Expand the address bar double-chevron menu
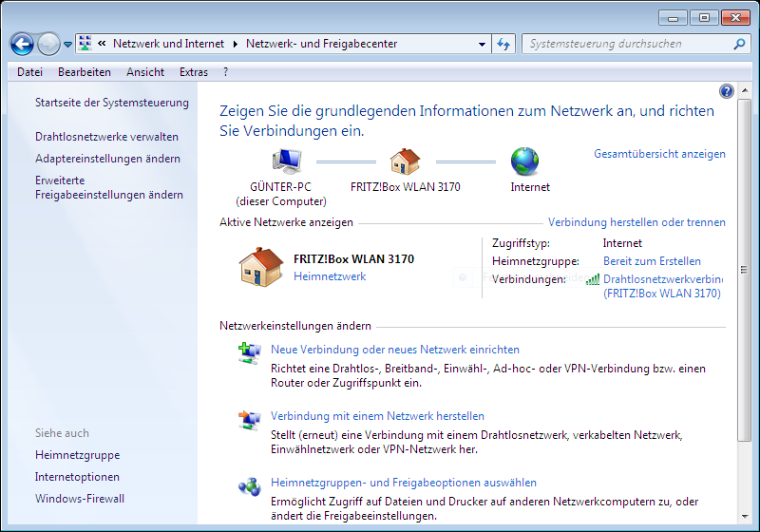 [x=102, y=44]
